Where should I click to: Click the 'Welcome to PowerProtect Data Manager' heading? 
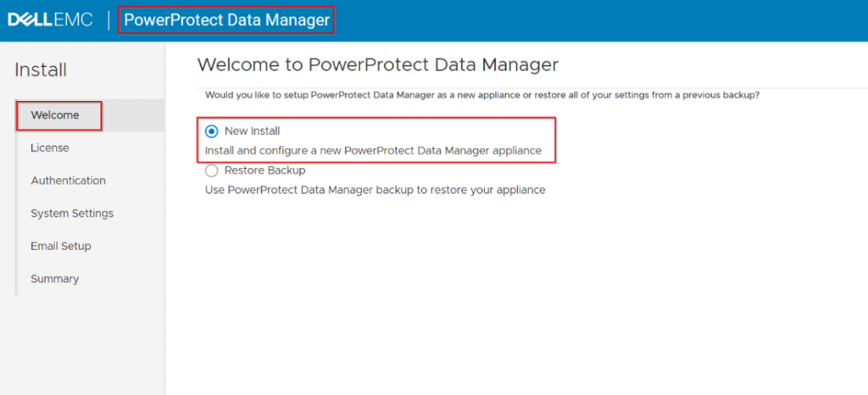(378, 64)
